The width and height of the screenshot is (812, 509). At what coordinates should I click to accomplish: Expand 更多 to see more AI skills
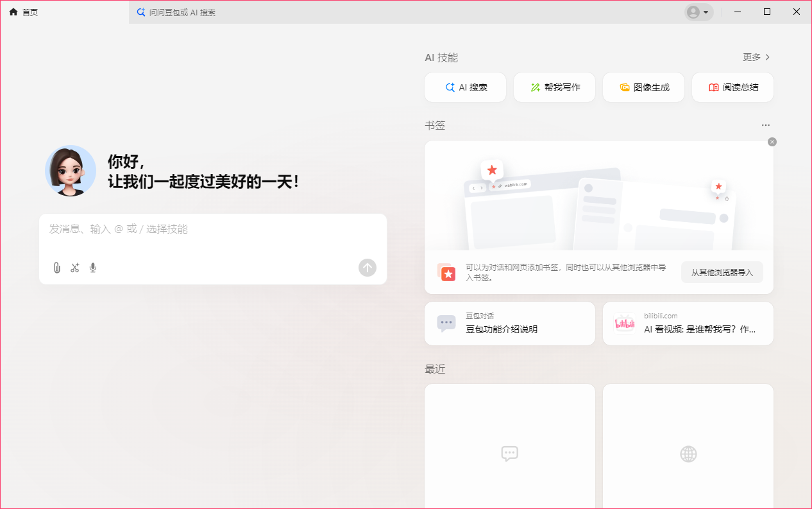pyautogui.click(x=755, y=57)
